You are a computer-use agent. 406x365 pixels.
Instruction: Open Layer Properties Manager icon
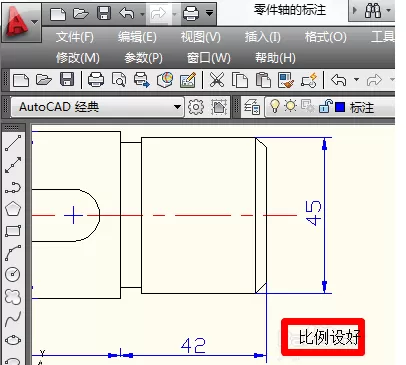point(252,107)
